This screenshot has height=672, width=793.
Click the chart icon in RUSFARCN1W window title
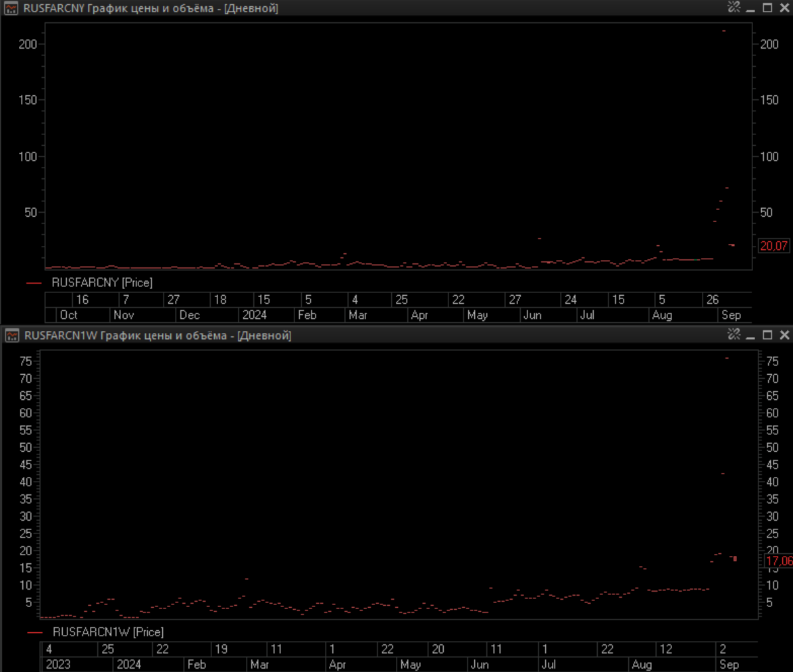[12, 336]
